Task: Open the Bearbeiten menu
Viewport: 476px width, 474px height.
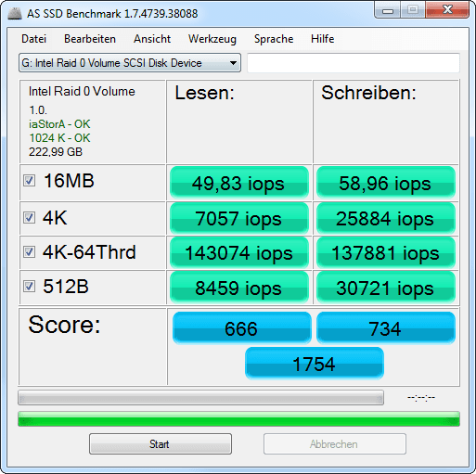Action: [90, 39]
